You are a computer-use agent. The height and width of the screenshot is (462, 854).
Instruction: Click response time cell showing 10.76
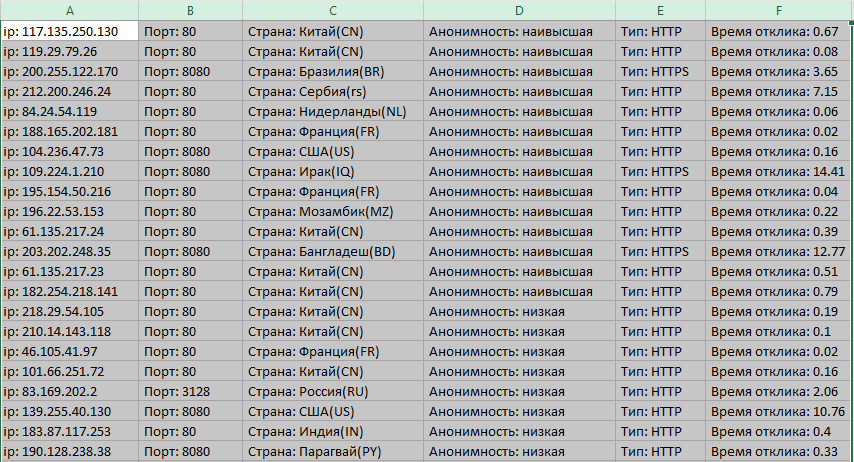(x=778, y=411)
